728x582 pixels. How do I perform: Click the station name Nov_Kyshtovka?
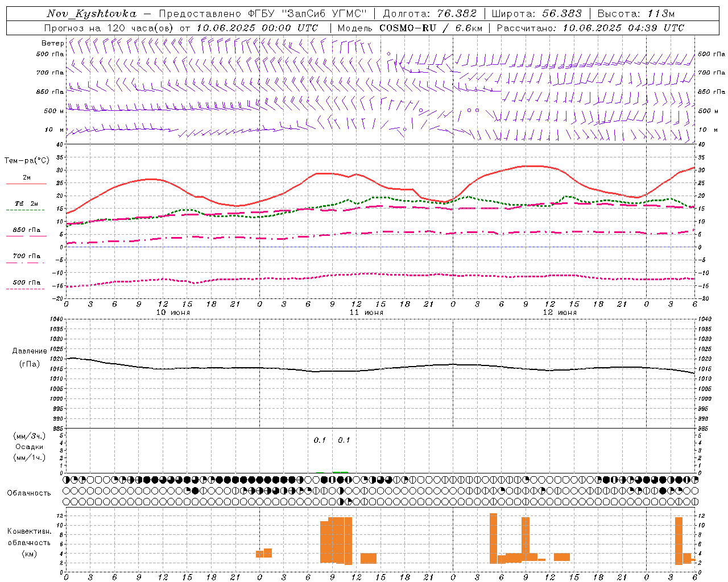pos(92,14)
